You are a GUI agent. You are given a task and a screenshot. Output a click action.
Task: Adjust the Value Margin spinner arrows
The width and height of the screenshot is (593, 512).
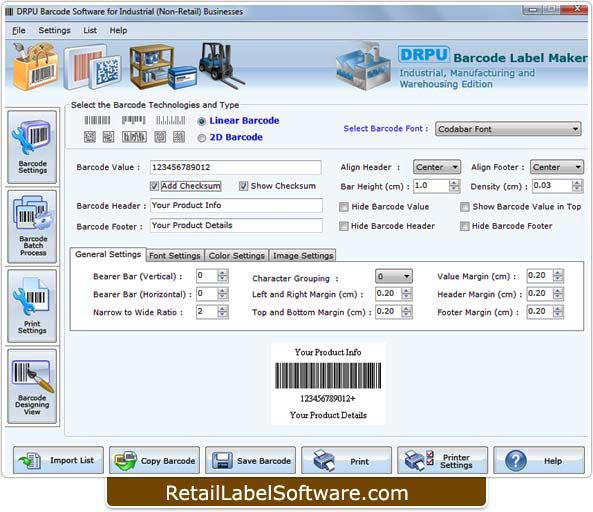pyautogui.click(x=558, y=276)
